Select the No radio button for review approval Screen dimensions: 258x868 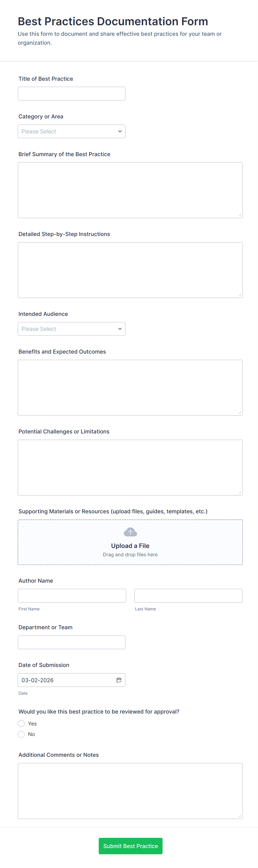click(x=21, y=734)
